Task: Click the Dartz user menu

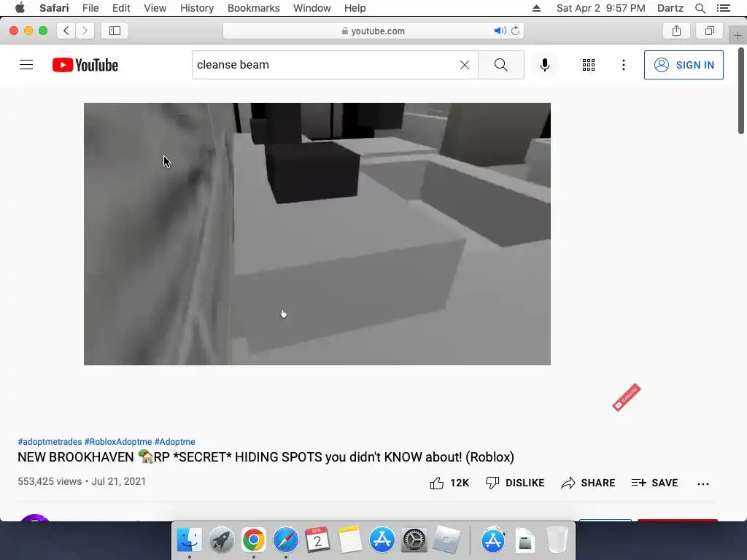Action: point(670,8)
